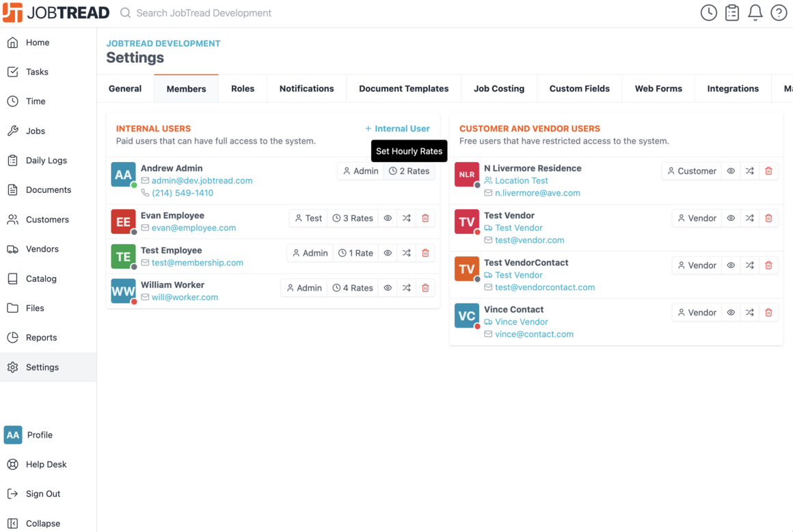Delete Evan Employee with trash icon
Image resolution: width=793 pixels, height=532 pixels.
(x=425, y=218)
